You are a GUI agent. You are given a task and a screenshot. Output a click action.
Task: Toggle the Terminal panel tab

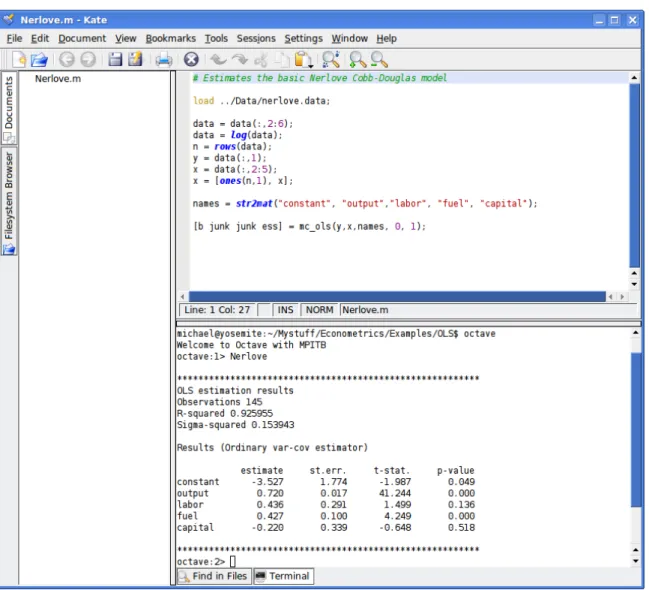pyautogui.click(x=284, y=576)
